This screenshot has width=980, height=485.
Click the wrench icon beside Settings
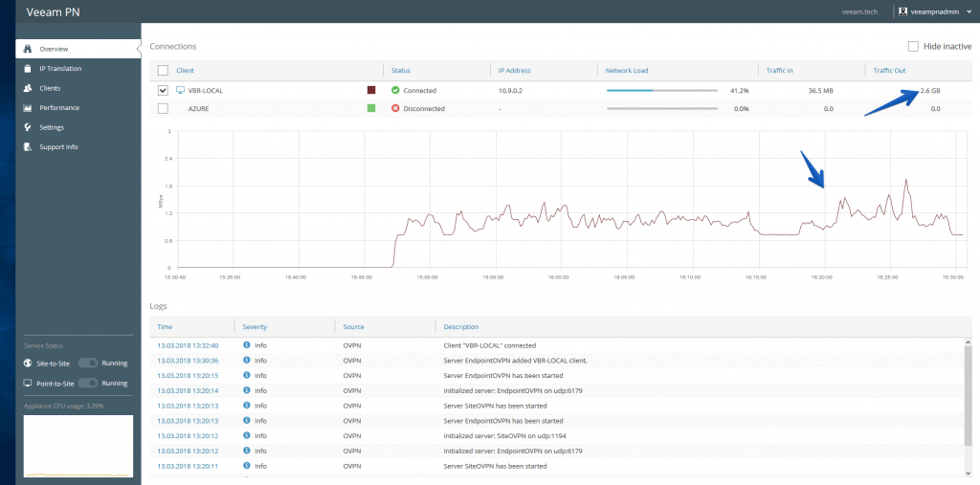(x=28, y=127)
